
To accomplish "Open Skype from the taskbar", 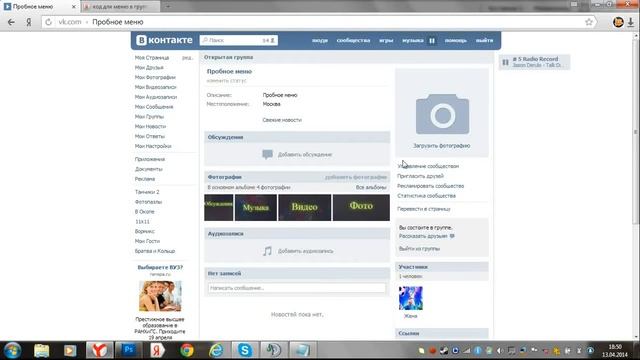I will (x=245, y=350).
